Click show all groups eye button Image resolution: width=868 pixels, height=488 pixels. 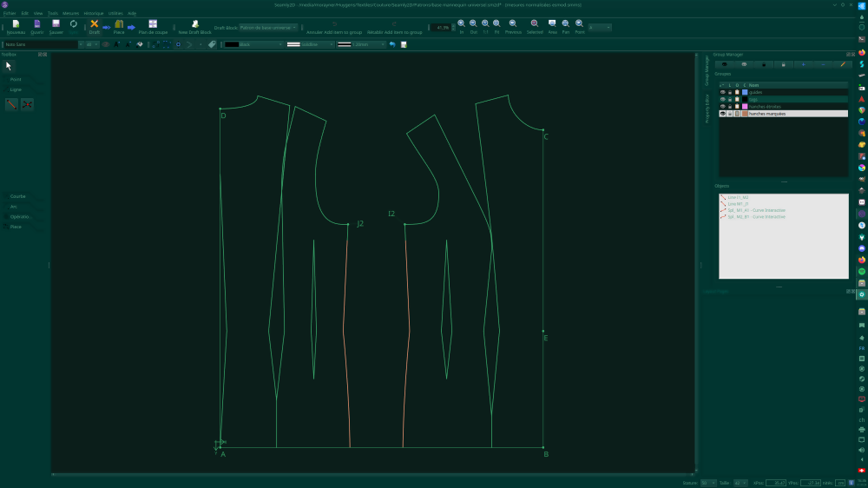[724, 65]
